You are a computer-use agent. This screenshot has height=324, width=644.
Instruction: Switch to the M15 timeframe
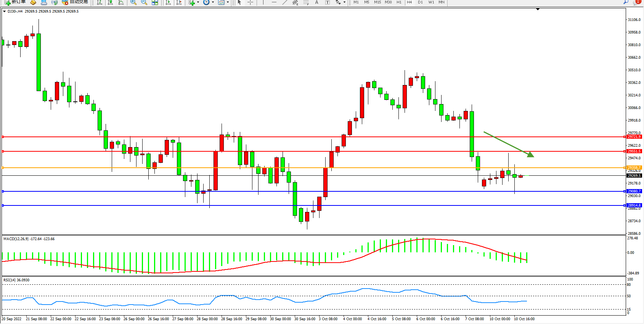click(377, 2)
